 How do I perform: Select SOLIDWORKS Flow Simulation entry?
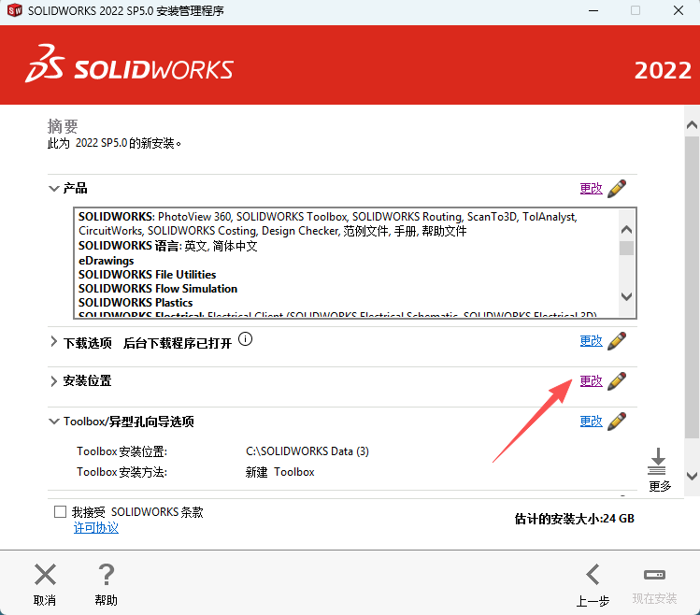(x=158, y=289)
